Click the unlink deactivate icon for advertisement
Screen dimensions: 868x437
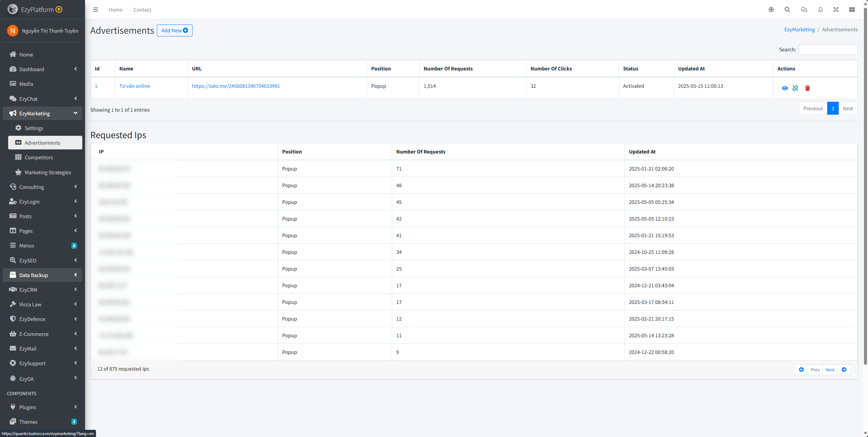(795, 88)
